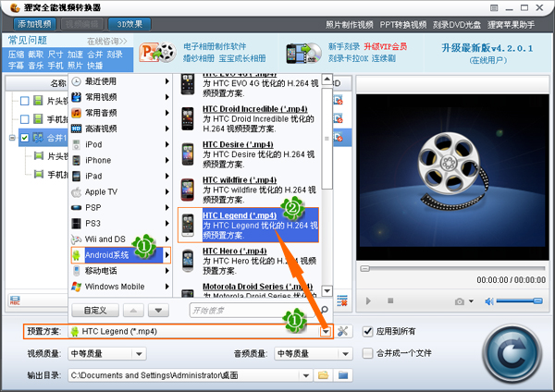The width and height of the screenshot is (555, 392).
Task: Toggle 合并成一个文件 checkbox
Action: (368, 353)
